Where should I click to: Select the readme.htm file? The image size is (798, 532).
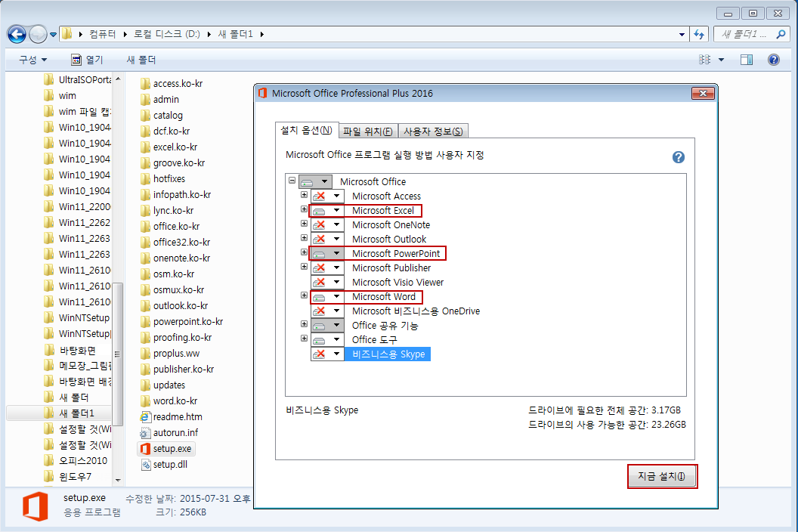[172, 416]
